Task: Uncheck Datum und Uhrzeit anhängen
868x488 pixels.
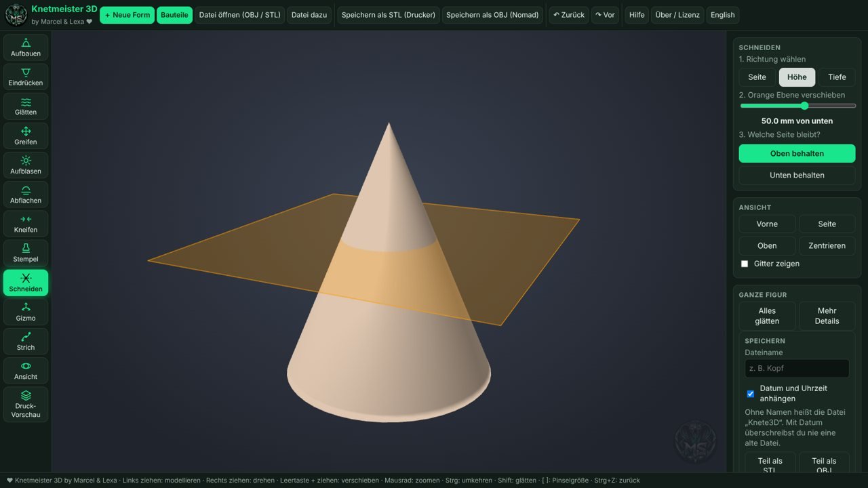Action: click(x=751, y=394)
